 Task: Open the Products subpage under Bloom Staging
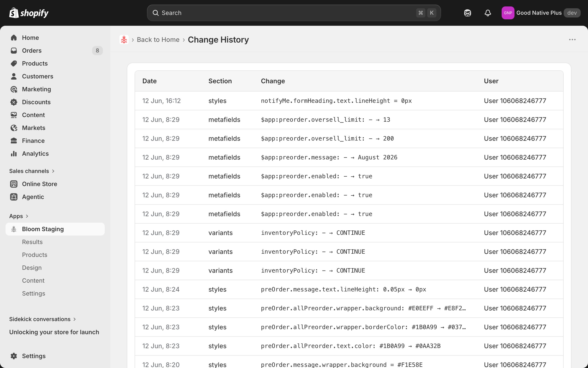click(x=35, y=255)
